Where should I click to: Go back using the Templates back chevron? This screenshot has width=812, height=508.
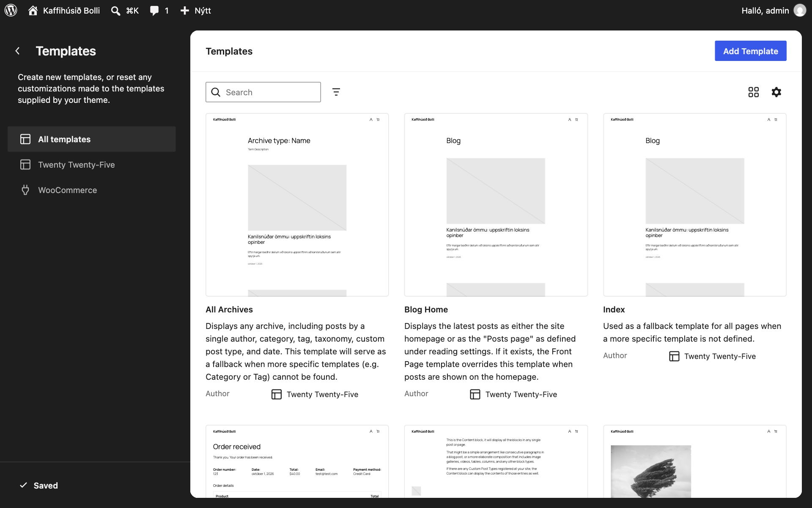pos(17,51)
